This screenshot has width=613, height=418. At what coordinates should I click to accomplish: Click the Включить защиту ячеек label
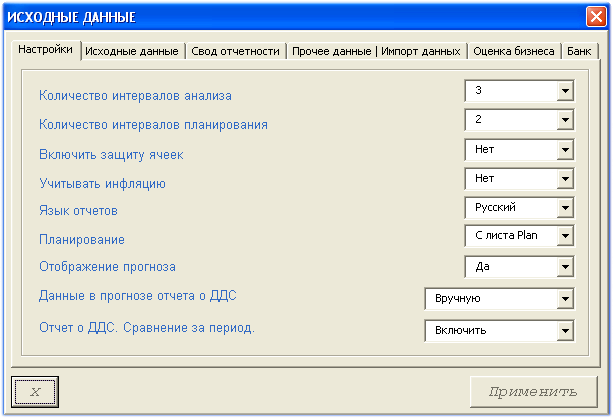(111, 155)
